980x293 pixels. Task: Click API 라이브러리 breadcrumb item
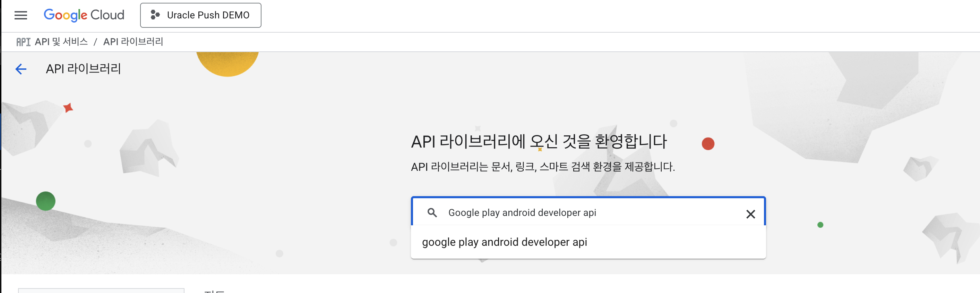pos(133,42)
